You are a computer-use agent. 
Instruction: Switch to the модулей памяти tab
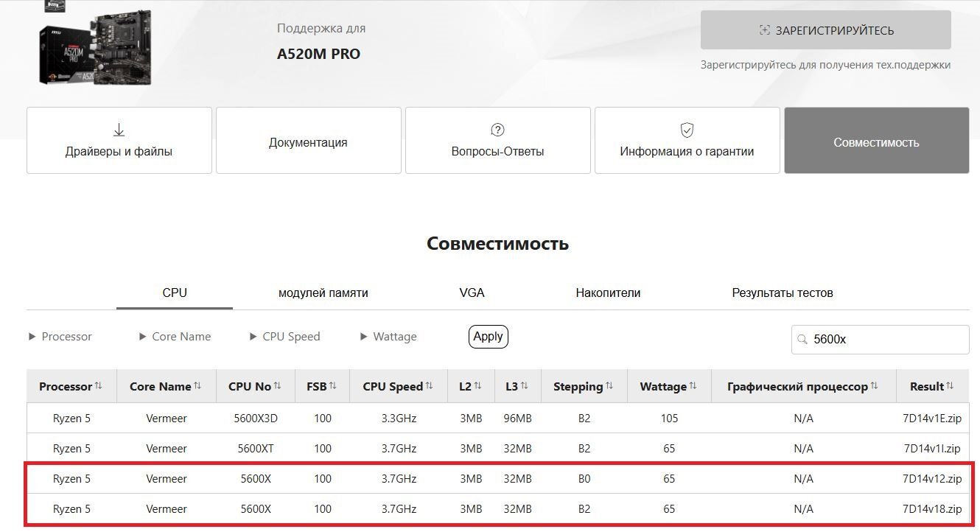(x=323, y=293)
